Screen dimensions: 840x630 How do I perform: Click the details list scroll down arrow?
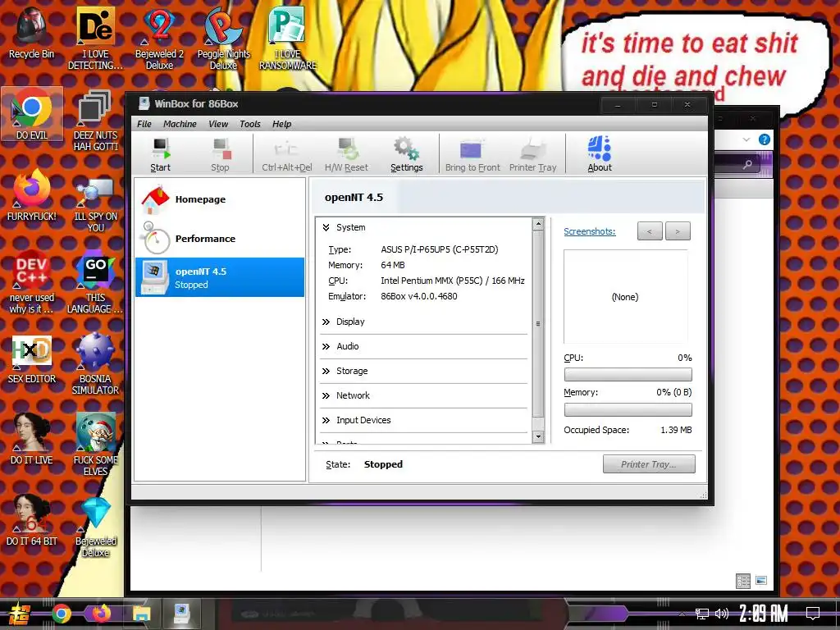(538, 437)
